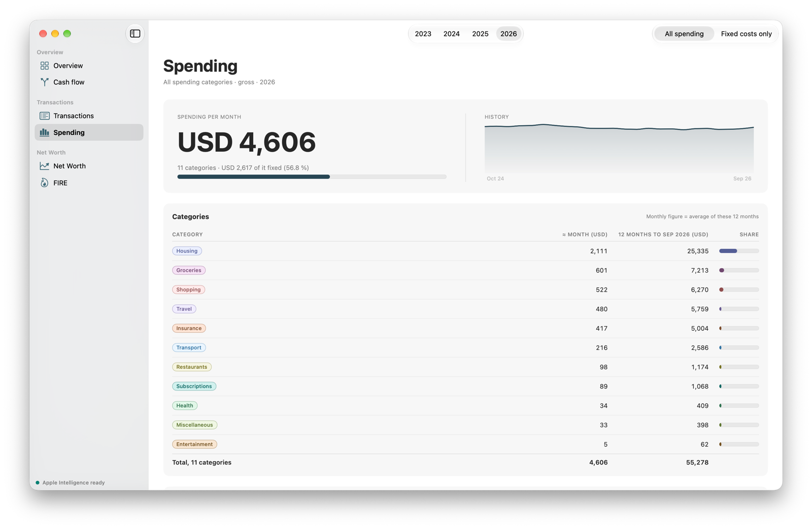Toggle the sidebar panel icon

pos(135,33)
